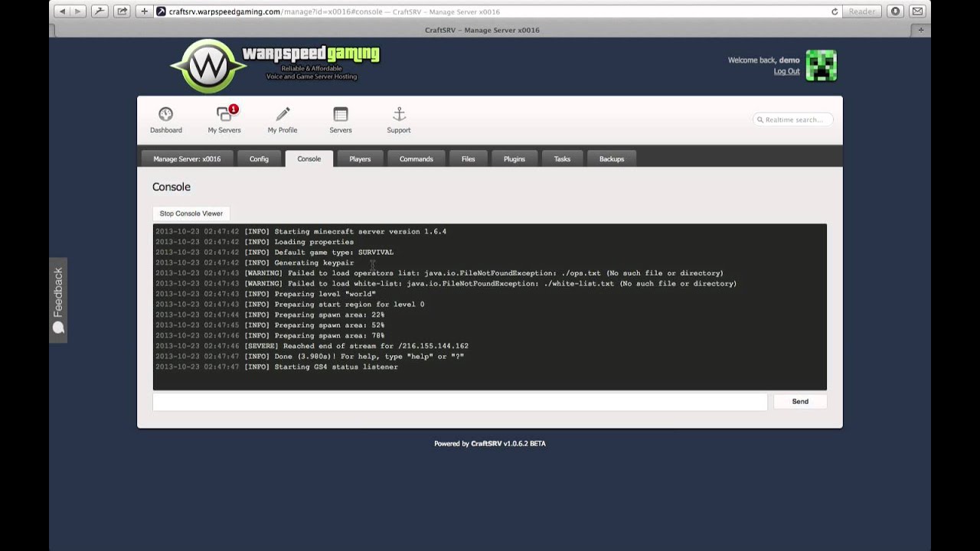Click the 'Preparing spawn area: 78%' log line
Image resolution: width=980 pixels, height=551 pixels.
[x=269, y=335]
